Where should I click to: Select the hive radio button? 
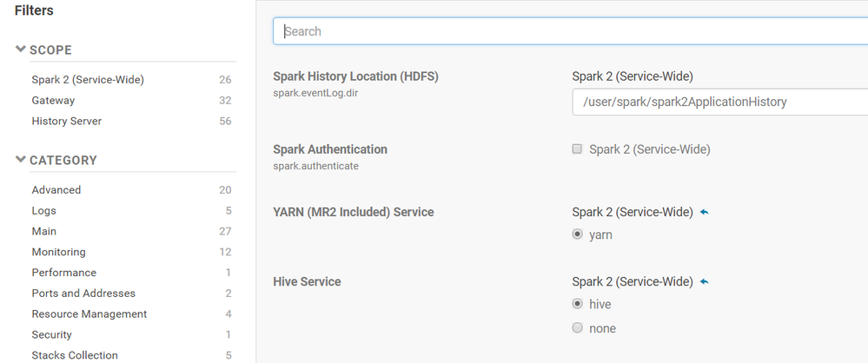577,304
